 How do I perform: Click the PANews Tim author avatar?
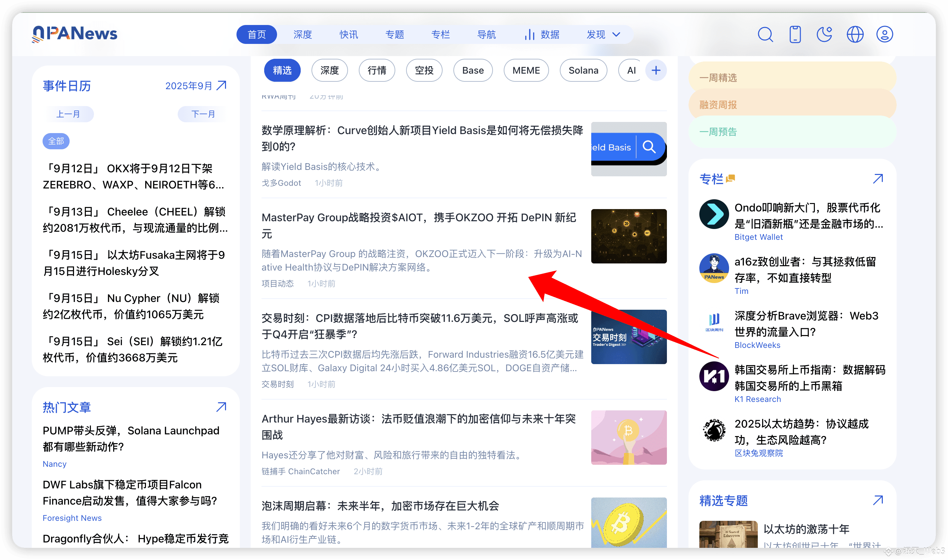click(x=714, y=268)
